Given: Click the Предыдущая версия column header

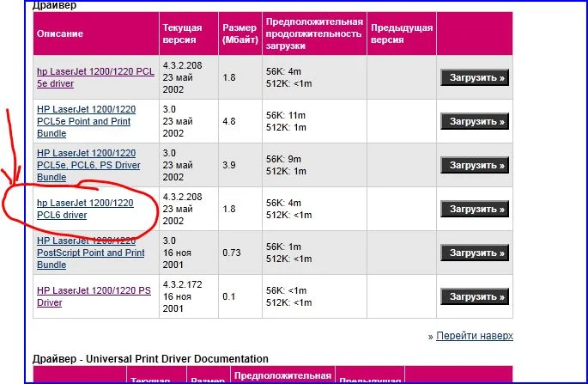Looking at the screenshot, I should point(402,34).
